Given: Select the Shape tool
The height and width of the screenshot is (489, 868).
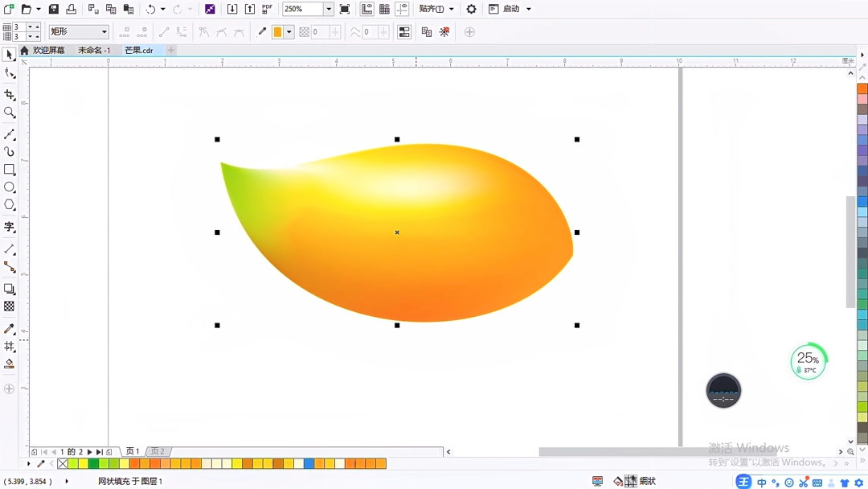Looking at the screenshot, I should point(10,72).
